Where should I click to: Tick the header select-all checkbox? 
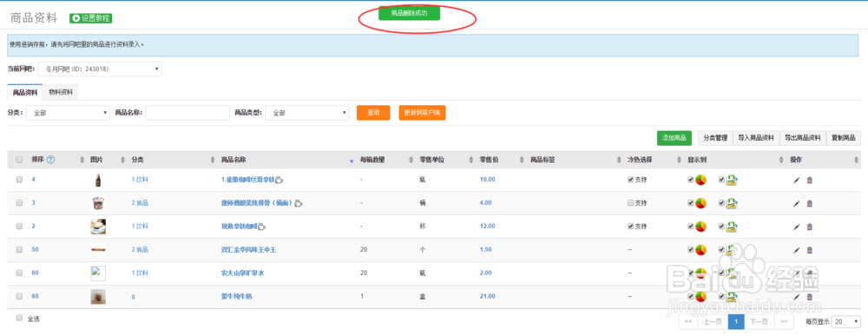tap(19, 160)
